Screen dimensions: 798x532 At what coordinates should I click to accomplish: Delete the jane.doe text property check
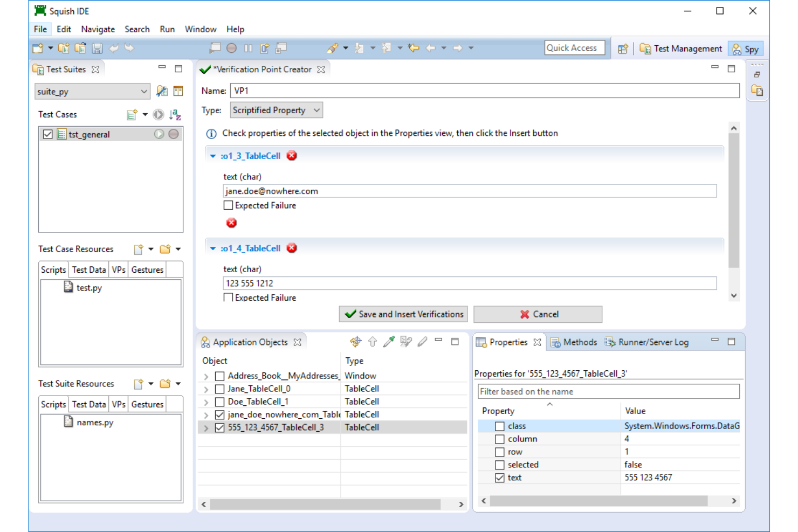[x=231, y=223]
